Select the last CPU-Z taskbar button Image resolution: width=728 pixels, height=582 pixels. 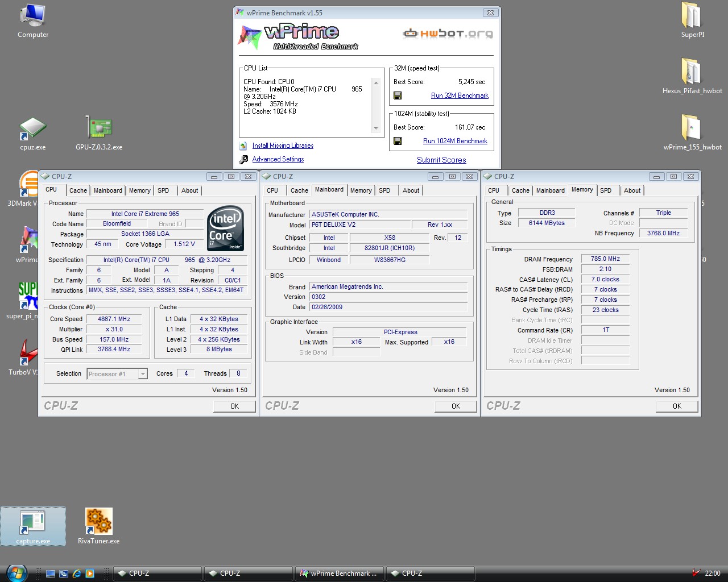click(431, 573)
